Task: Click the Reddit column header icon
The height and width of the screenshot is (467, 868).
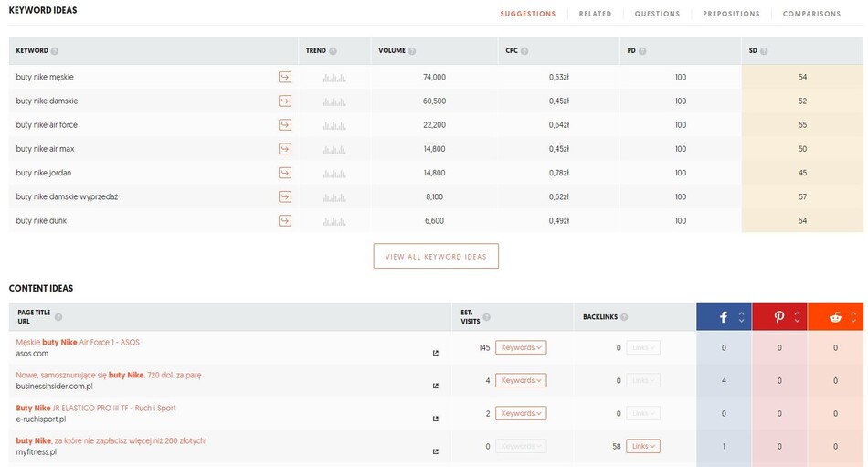Action: (x=835, y=317)
